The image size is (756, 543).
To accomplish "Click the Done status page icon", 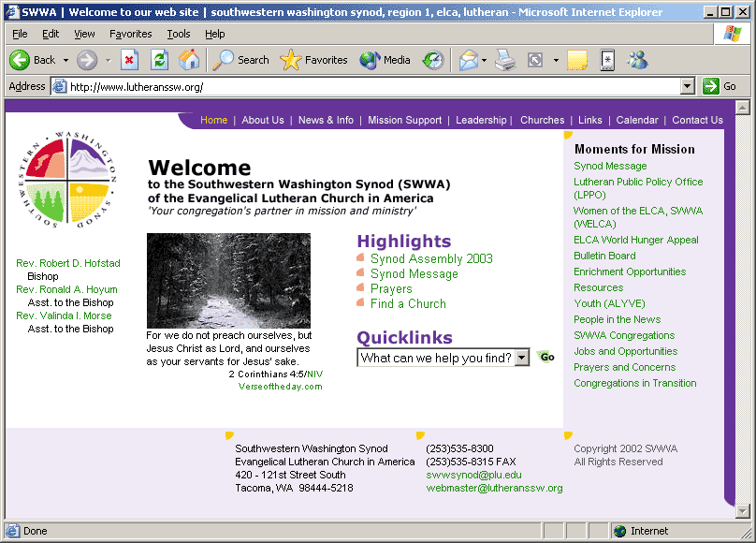I will click(x=12, y=531).
